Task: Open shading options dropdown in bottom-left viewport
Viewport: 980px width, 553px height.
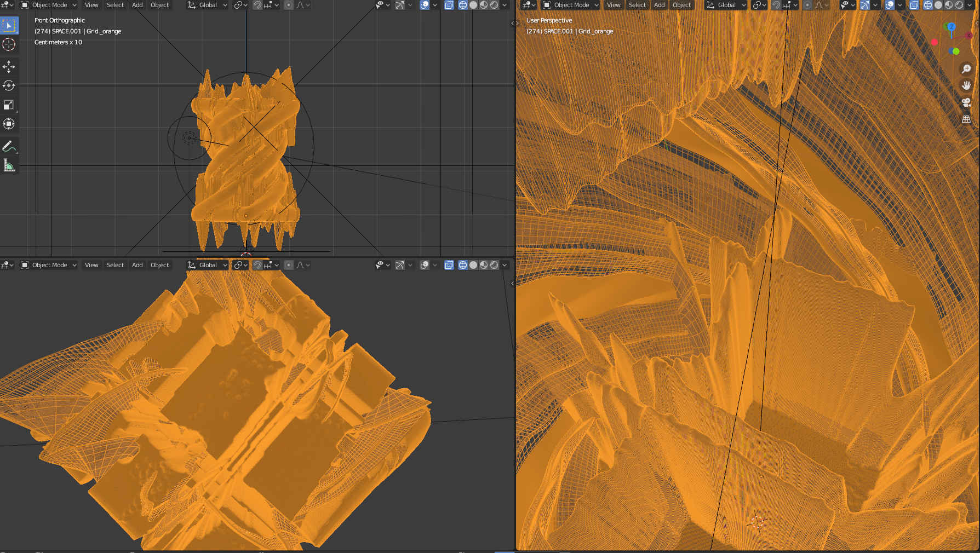Action: (x=505, y=265)
